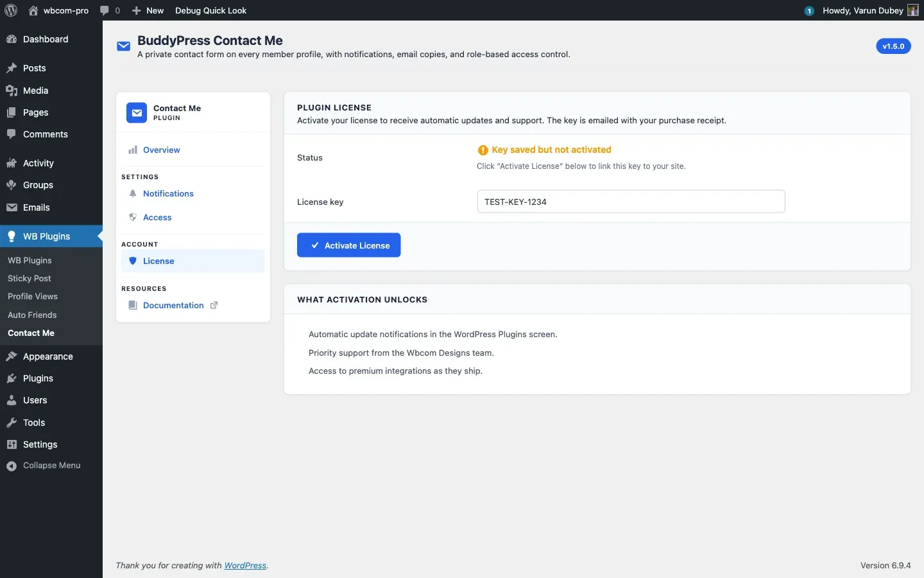Click the Contact Me plugin envelope logo

tap(137, 113)
